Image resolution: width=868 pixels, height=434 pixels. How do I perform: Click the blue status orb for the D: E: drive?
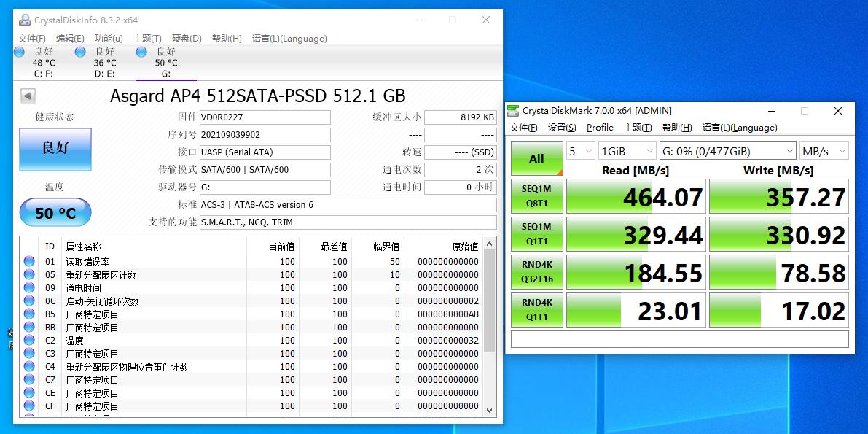tap(79, 52)
